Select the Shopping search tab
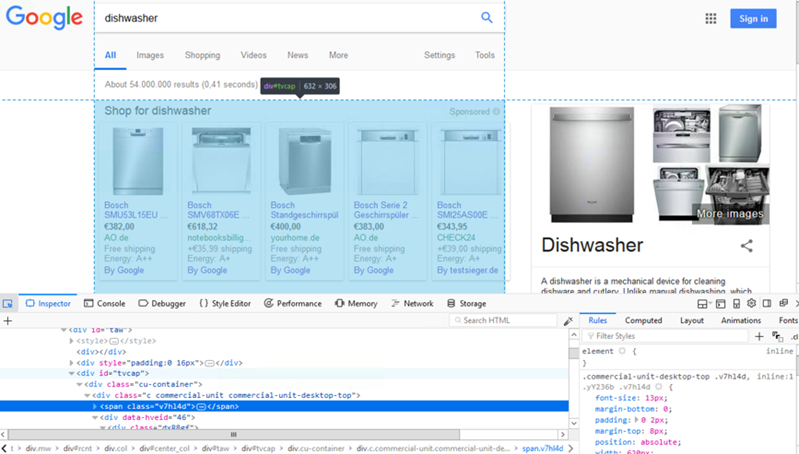Image resolution: width=799 pixels, height=454 pixels. 202,55
